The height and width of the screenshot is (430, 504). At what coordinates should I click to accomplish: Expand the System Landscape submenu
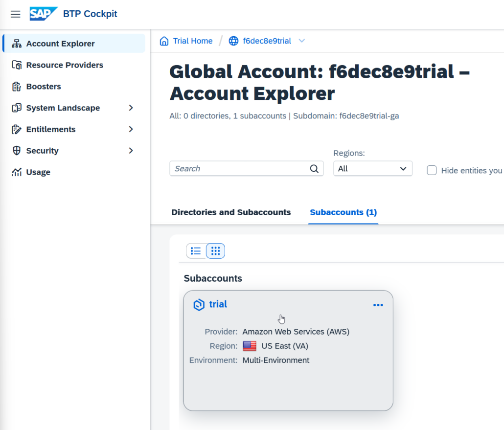click(x=131, y=108)
